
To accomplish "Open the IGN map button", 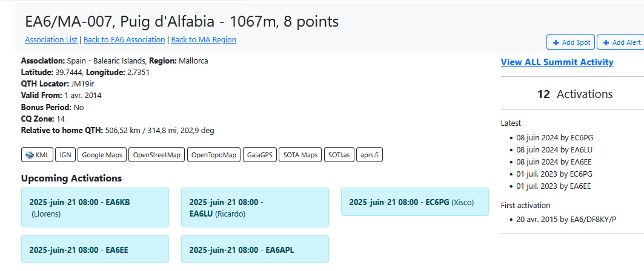I will 65,155.
